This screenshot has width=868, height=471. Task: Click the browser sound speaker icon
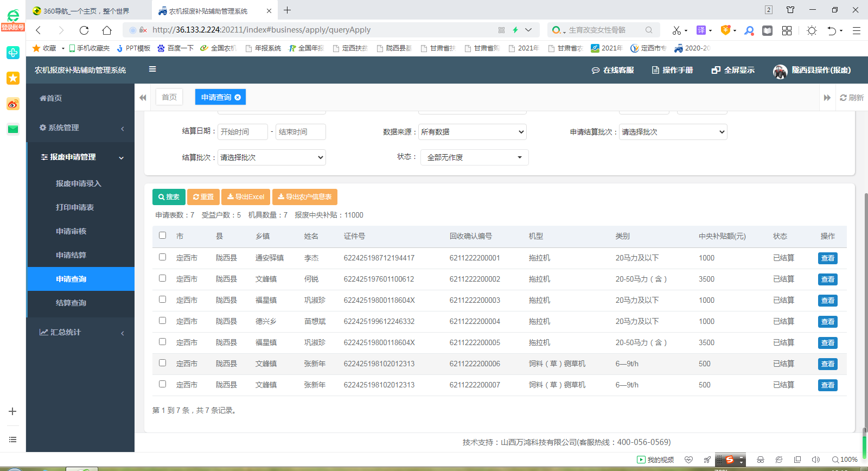click(815, 460)
